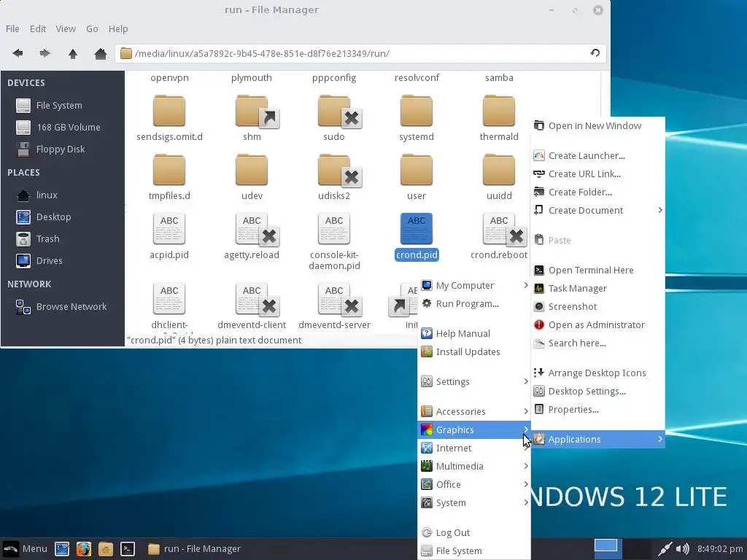This screenshot has height=560, width=747.
Task: Expand Settings submenu
Action: 474,381
